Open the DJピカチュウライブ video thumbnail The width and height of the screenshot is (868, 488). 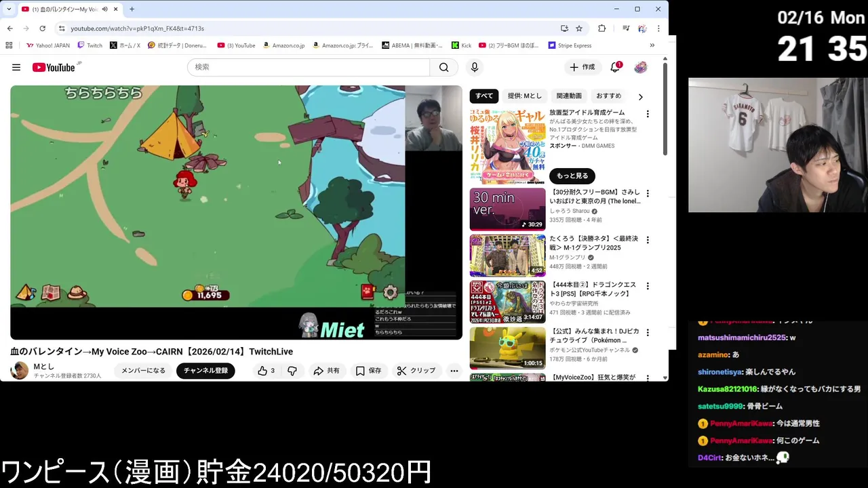(x=508, y=348)
